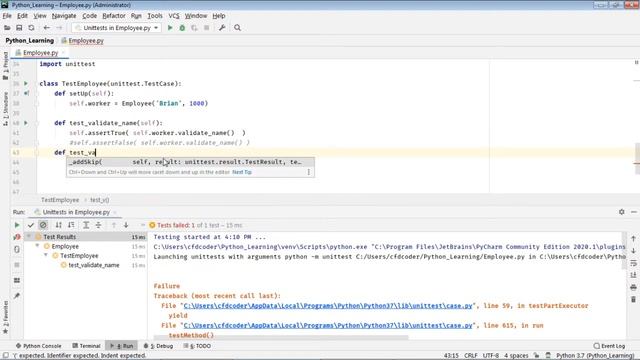The image size is (640, 360).
Task: Open 4 spaces indent settings
Action: [516, 356]
